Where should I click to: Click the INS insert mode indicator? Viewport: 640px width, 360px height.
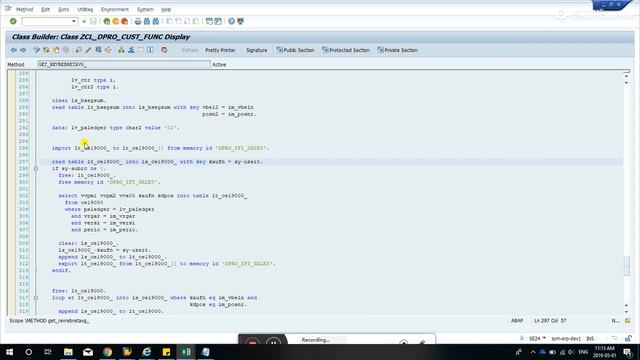click(590, 338)
